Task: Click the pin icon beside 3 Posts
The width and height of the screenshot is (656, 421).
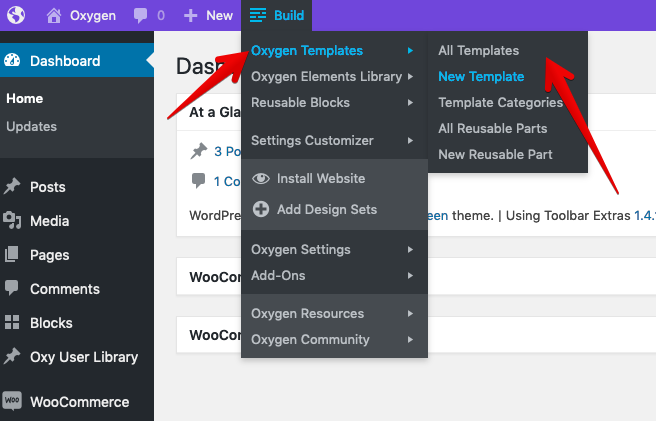Action: tap(199, 151)
